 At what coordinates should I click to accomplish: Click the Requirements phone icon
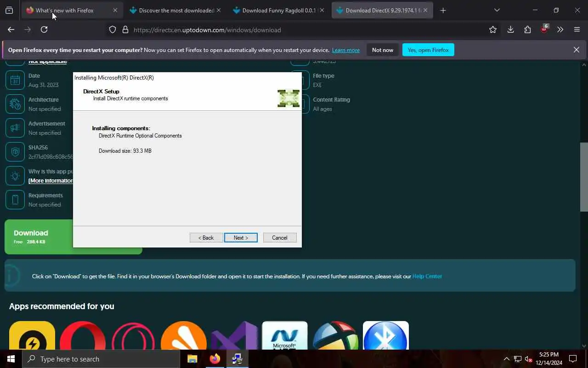pyautogui.click(x=15, y=200)
